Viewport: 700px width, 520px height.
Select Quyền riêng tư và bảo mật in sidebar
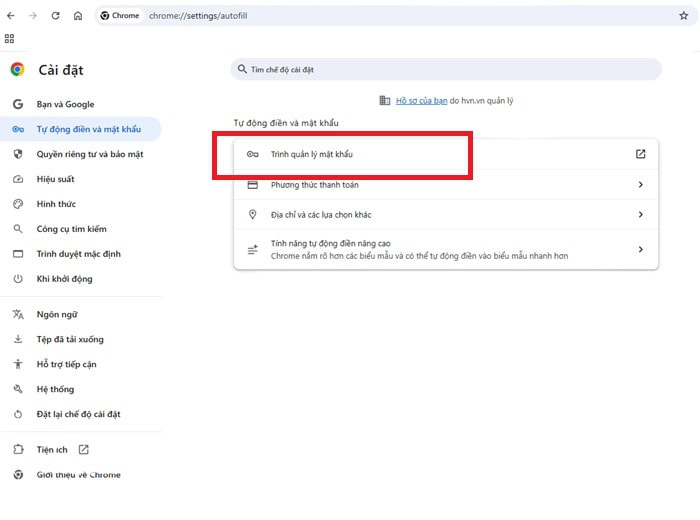[x=90, y=154]
